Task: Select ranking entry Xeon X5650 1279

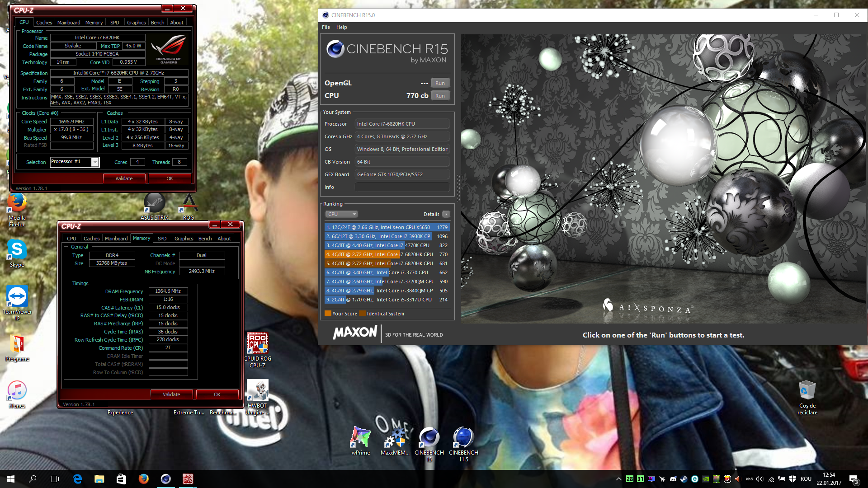Action: click(x=387, y=227)
